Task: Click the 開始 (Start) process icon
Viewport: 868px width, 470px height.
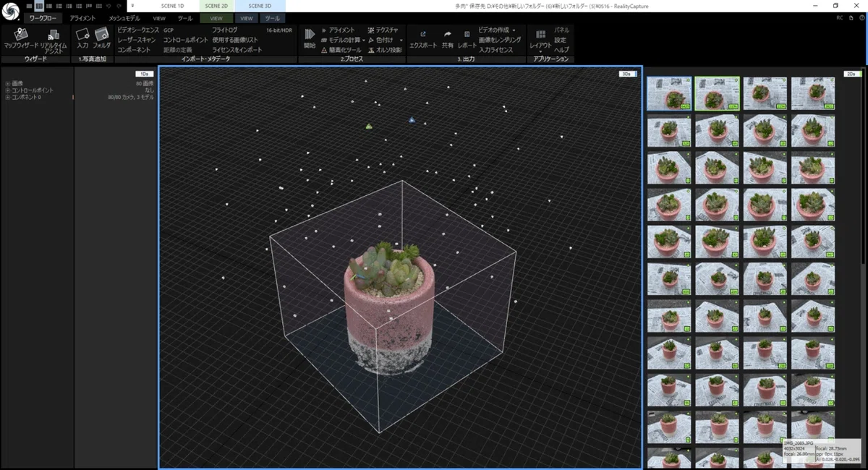Action: [310, 38]
